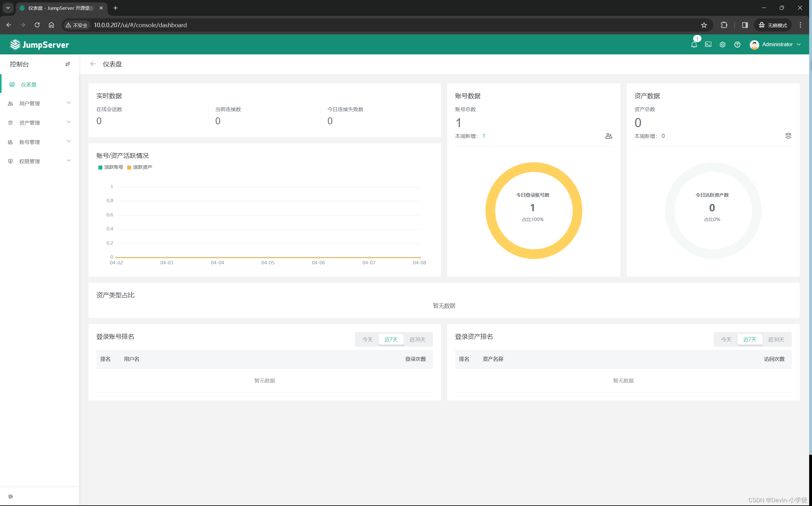Expand the 资产管理 menu chevron
Screen dimensions: 812x506
[x=69, y=122]
